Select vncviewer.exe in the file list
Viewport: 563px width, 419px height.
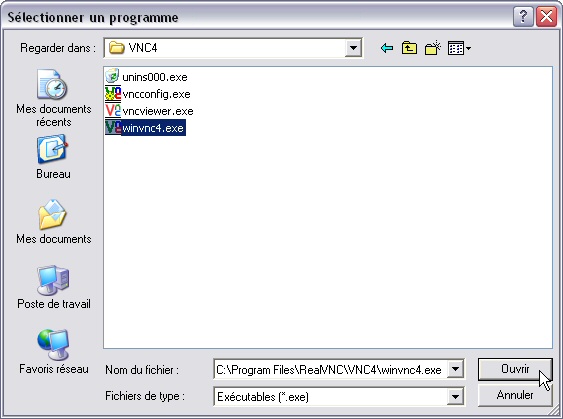tap(149, 111)
